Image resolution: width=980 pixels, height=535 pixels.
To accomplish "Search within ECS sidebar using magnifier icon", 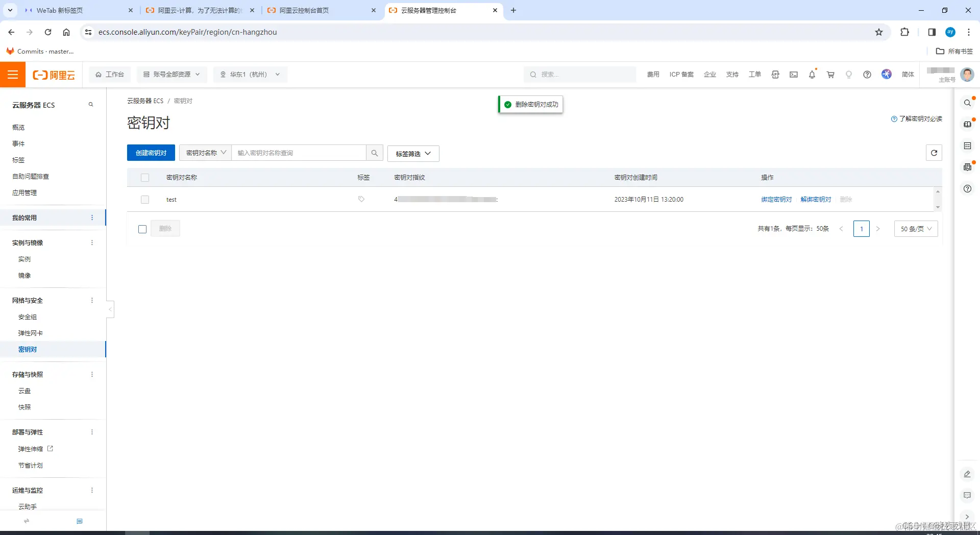I will pyautogui.click(x=91, y=105).
